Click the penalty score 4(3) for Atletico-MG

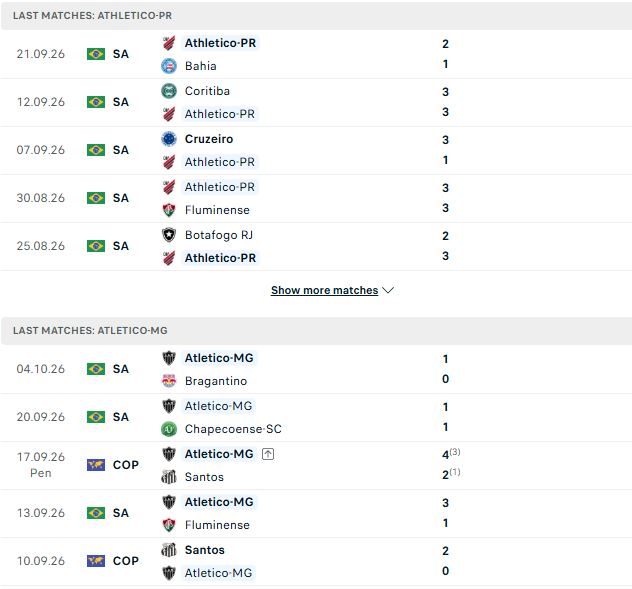click(451, 454)
